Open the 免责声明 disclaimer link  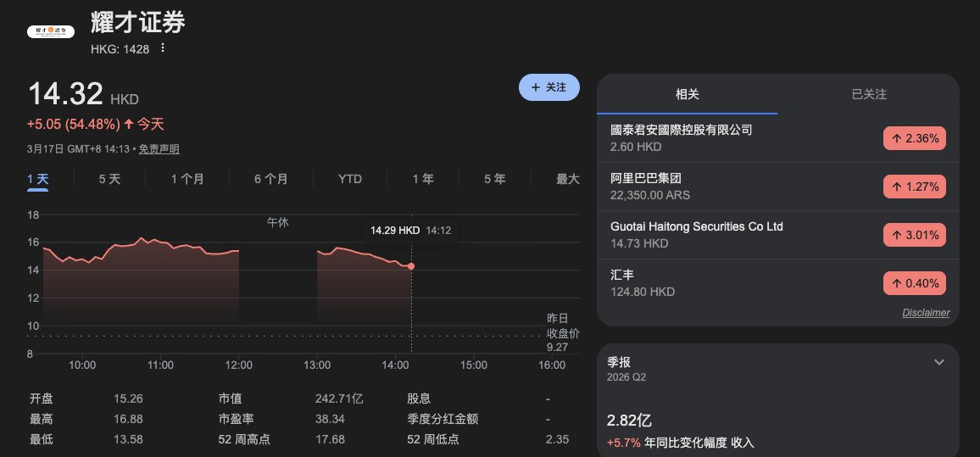[159, 149]
